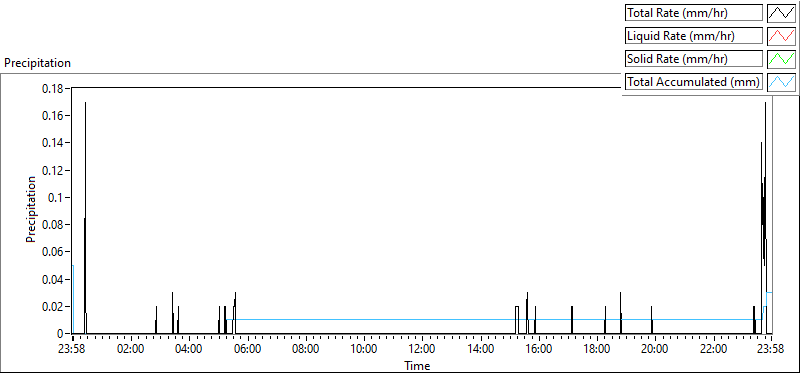The width and height of the screenshot is (800, 373).
Task: Click the 14:00 x-axis time label
Action: [480, 350]
